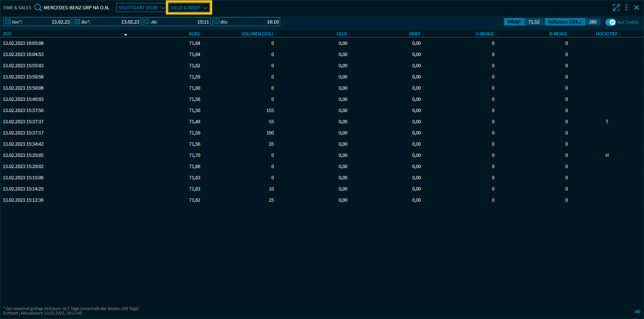This screenshot has height=319, width=644.
Task: Open the three-dot options menu
Action: coord(626,7)
